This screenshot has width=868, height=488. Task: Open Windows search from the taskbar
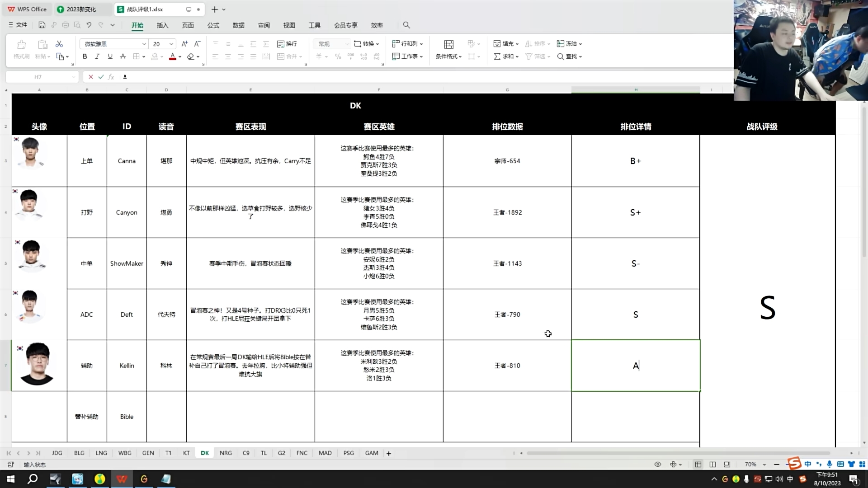33,479
